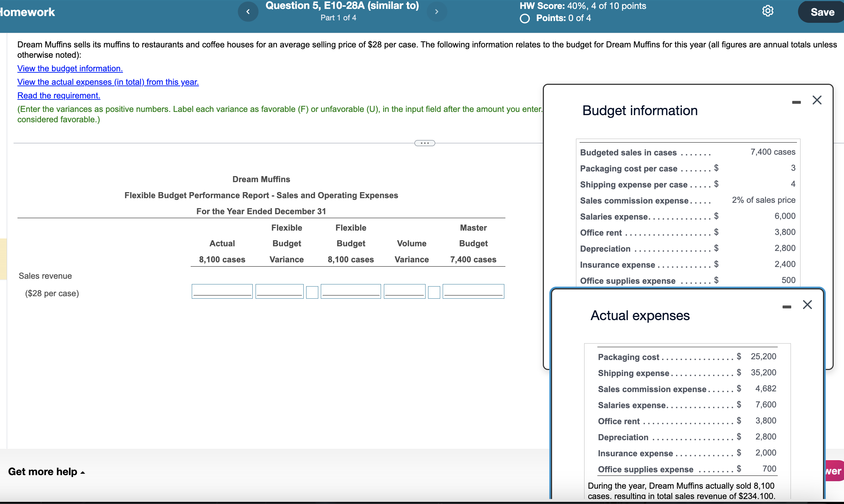844x504 pixels.
Task: Click Flexible Budget 8,100 cases input field
Action: point(351,291)
